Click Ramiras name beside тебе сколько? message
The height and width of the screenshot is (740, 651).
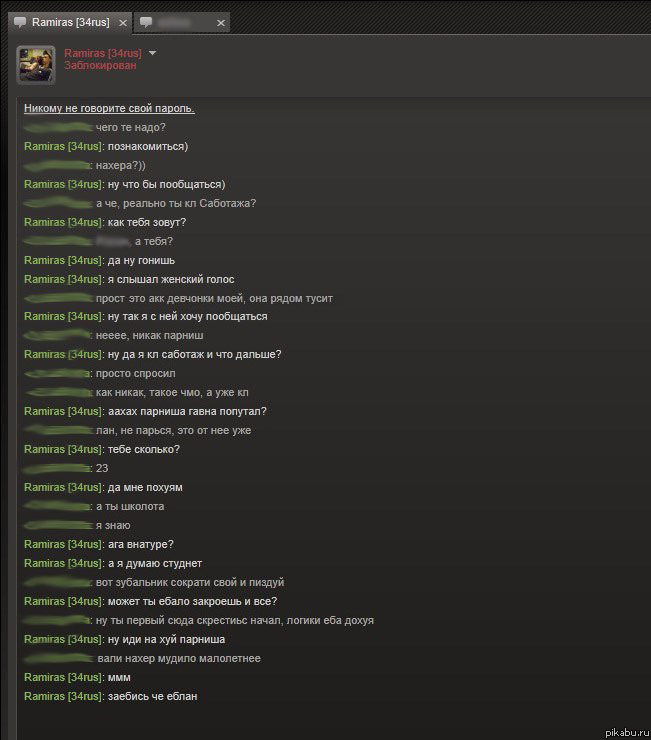(63, 449)
